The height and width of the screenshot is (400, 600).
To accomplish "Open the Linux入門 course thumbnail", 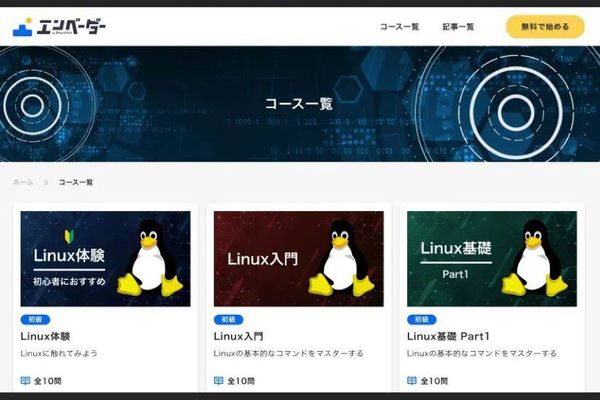I will [299, 259].
